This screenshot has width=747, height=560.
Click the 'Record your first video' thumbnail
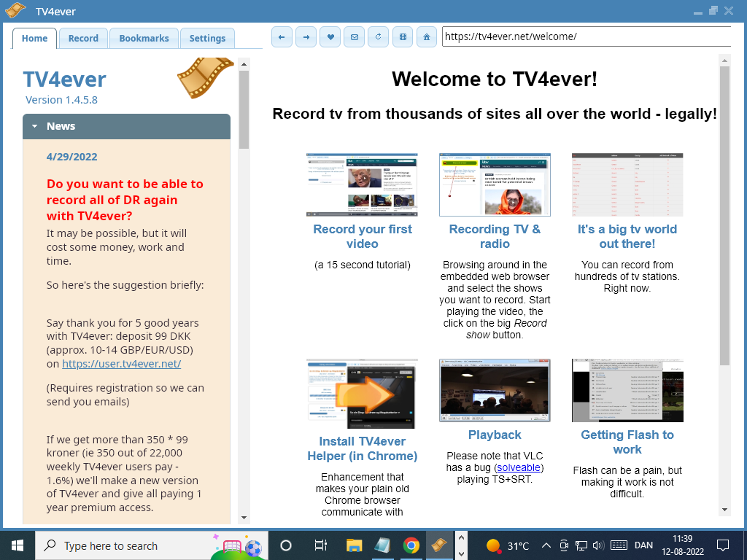point(362,184)
